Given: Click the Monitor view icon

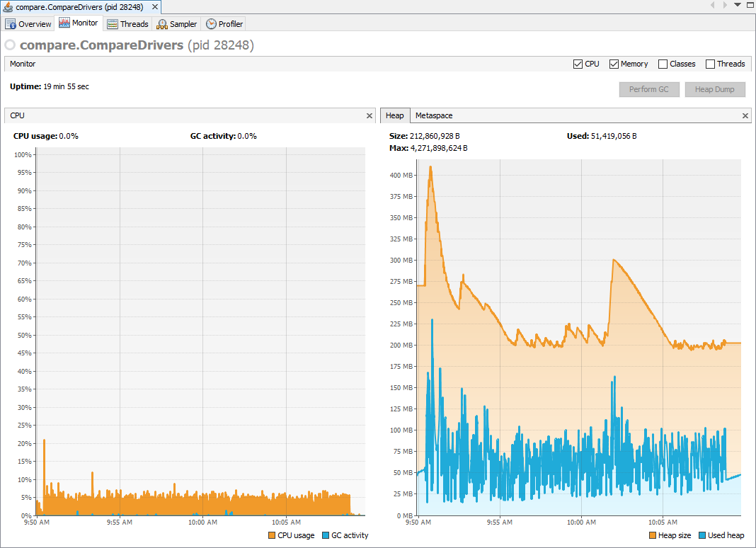Looking at the screenshot, I should tap(65, 23).
